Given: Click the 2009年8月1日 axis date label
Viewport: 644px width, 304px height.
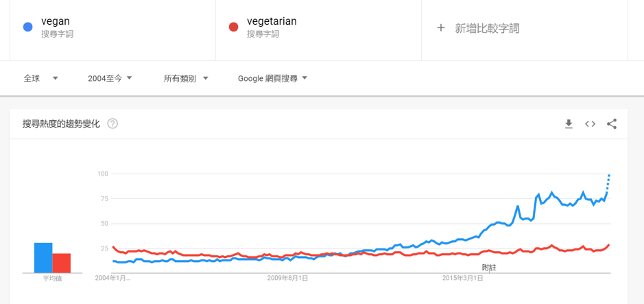Looking at the screenshot, I should pos(287,278).
